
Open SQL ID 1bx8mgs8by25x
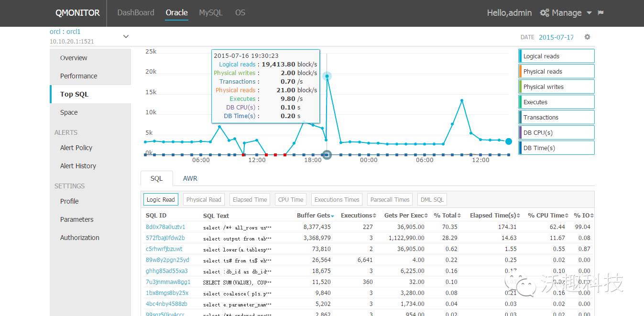(x=167, y=293)
